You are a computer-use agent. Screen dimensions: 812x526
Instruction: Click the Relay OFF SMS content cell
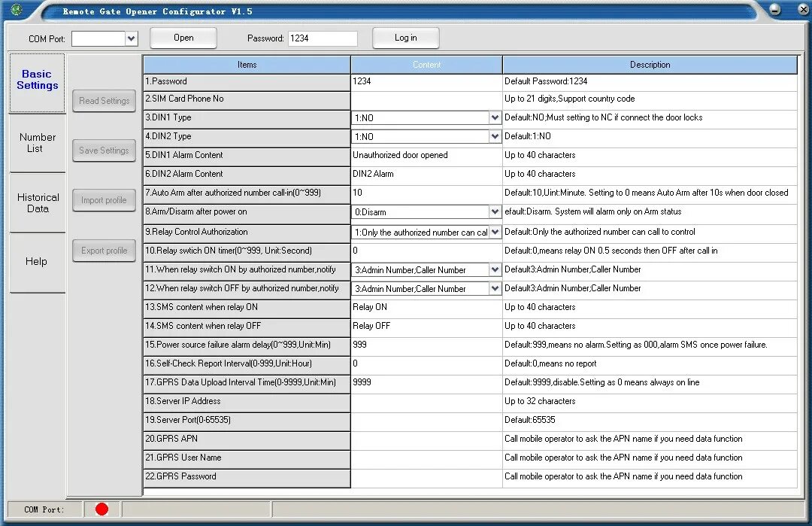(426, 327)
